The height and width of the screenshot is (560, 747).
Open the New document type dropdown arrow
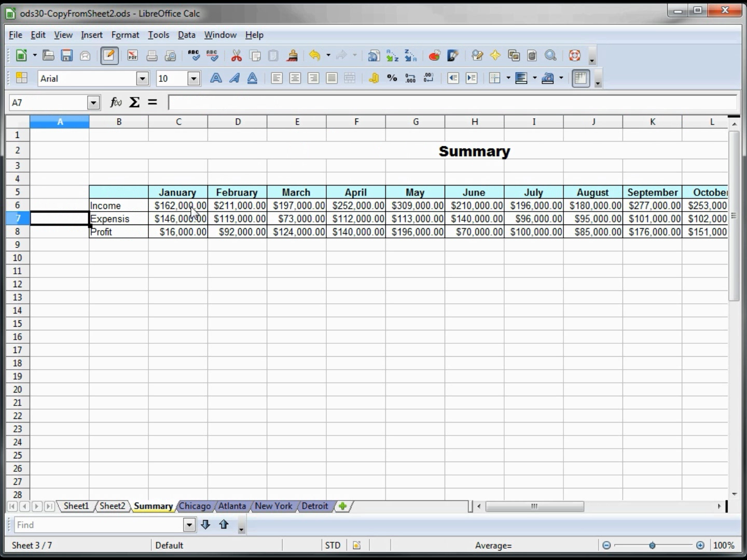[35, 55]
